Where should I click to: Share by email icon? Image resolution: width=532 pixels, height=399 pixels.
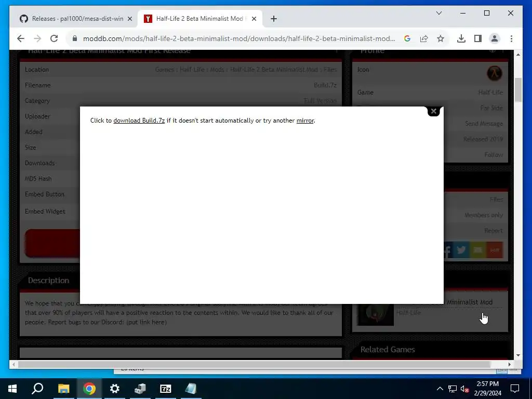[478, 250]
